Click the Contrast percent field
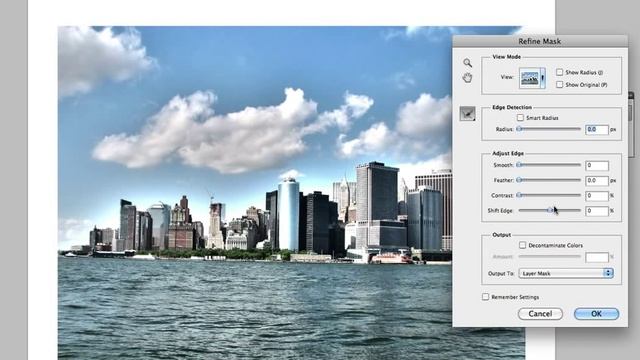The image size is (640, 360). click(597, 196)
